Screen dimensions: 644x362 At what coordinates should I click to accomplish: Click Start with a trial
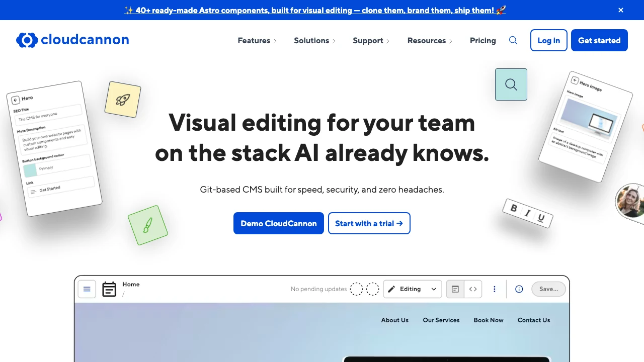click(x=369, y=223)
